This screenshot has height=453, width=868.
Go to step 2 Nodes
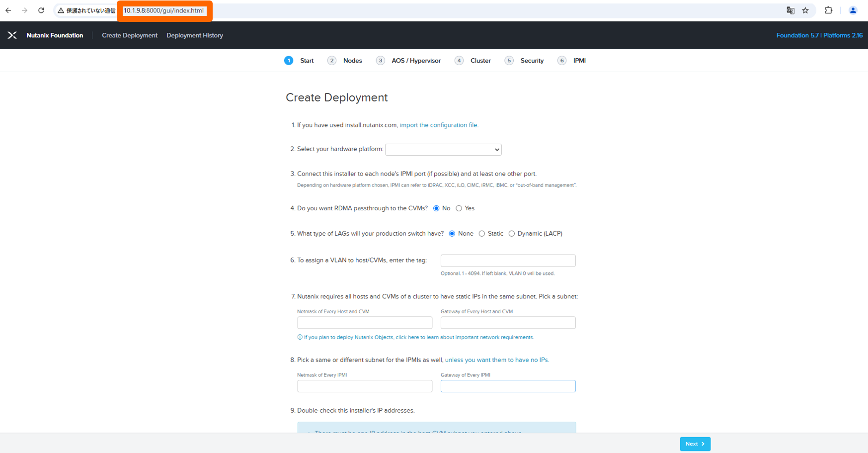[x=345, y=61]
